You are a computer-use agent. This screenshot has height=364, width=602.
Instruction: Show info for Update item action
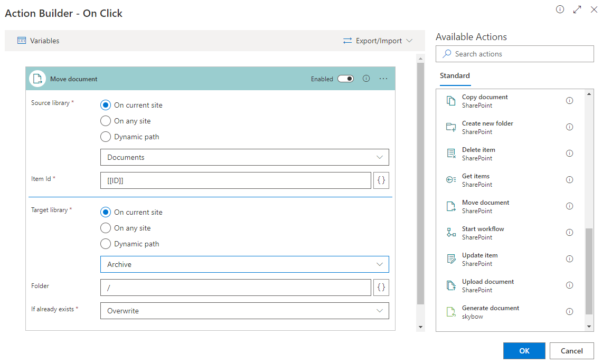click(569, 259)
